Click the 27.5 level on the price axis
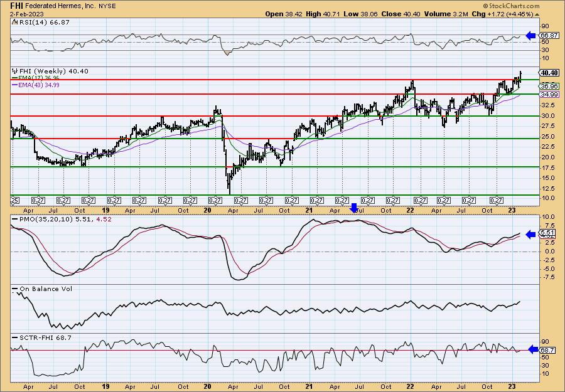The image size is (565, 392). click(547, 126)
